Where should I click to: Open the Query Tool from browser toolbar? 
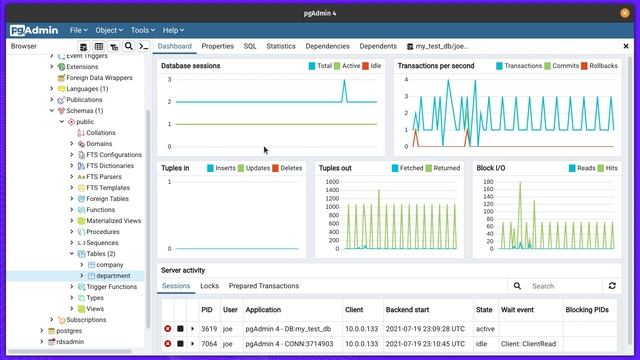(83, 47)
